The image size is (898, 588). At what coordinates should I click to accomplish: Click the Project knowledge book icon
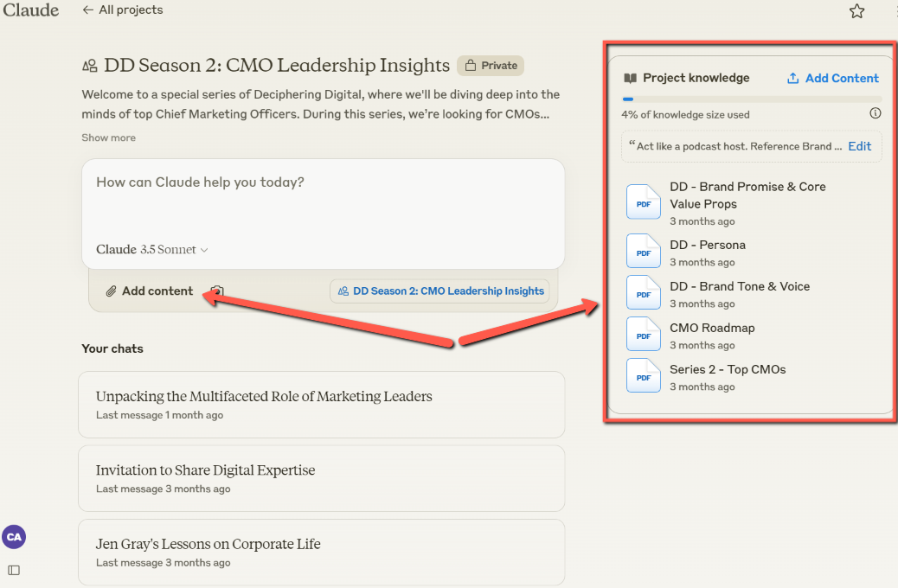tap(631, 78)
